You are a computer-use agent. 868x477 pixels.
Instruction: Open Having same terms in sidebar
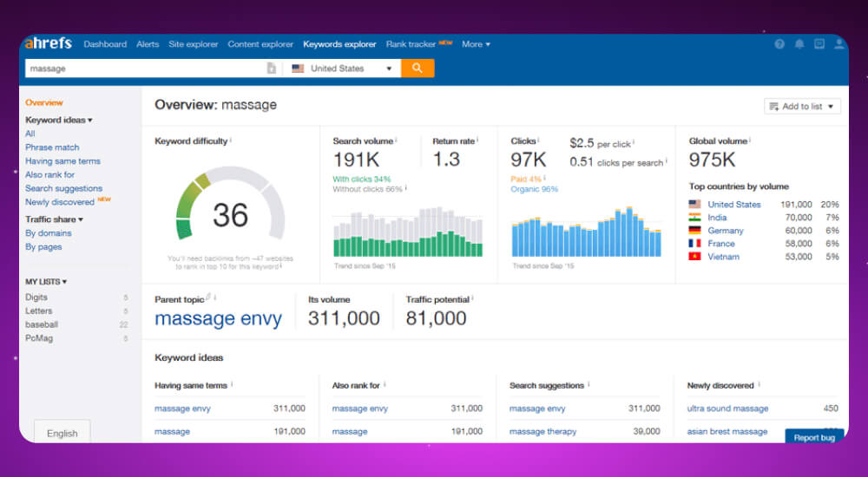[62, 161]
